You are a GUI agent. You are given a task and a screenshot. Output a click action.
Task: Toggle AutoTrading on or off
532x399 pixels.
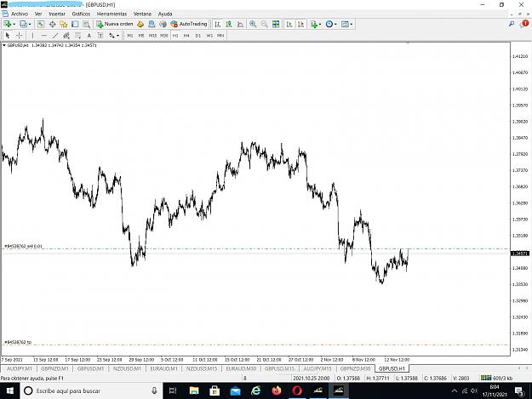pyautogui.click(x=189, y=24)
